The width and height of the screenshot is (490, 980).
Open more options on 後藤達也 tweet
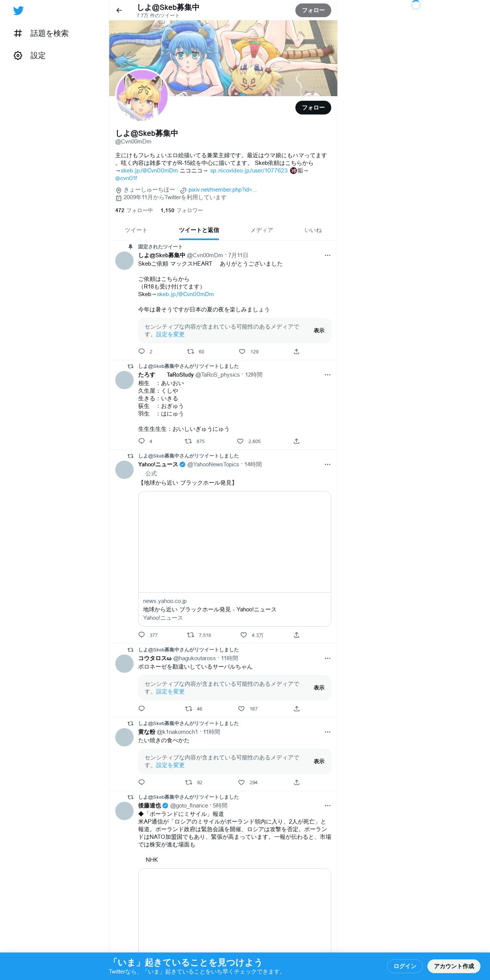click(x=327, y=806)
